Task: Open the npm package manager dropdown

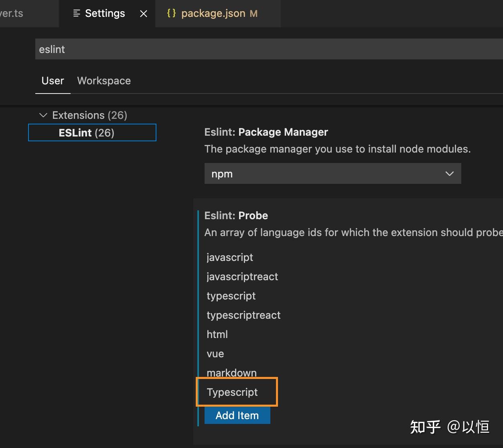Action: pyautogui.click(x=333, y=173)
